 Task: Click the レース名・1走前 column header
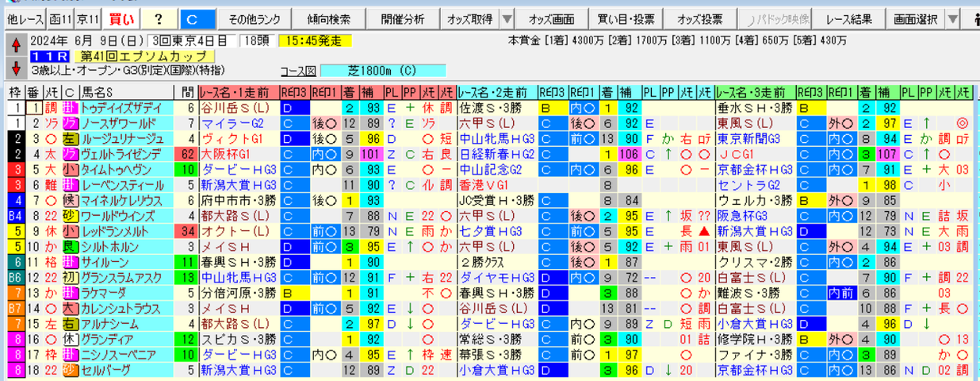click(x=238, y=92)
